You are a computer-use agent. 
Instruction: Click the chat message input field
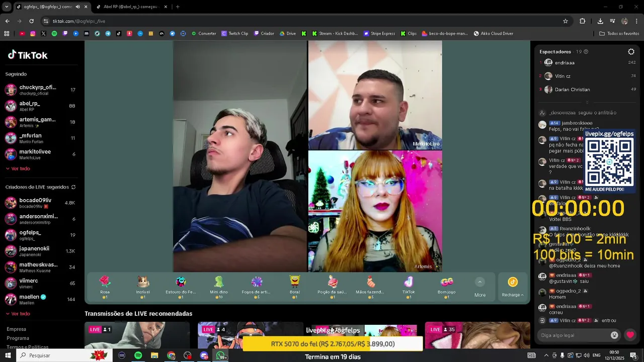tap(574, 335)
